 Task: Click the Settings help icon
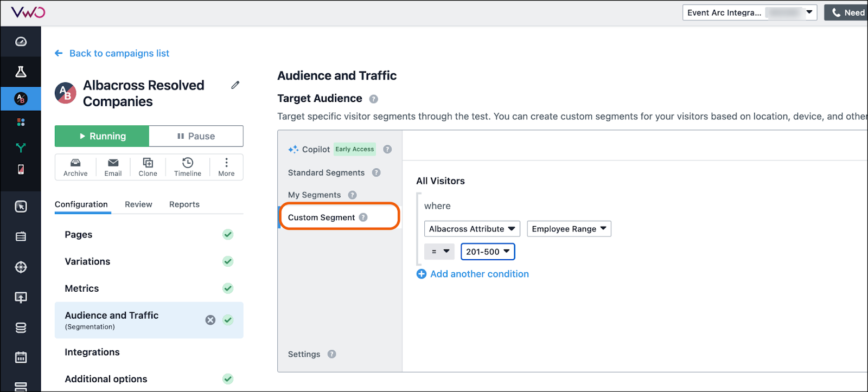pos(331,354)
